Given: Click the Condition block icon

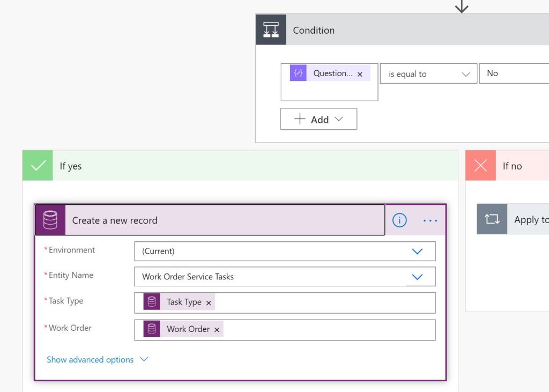Looking at the screenshot, I should coord(271,30).
